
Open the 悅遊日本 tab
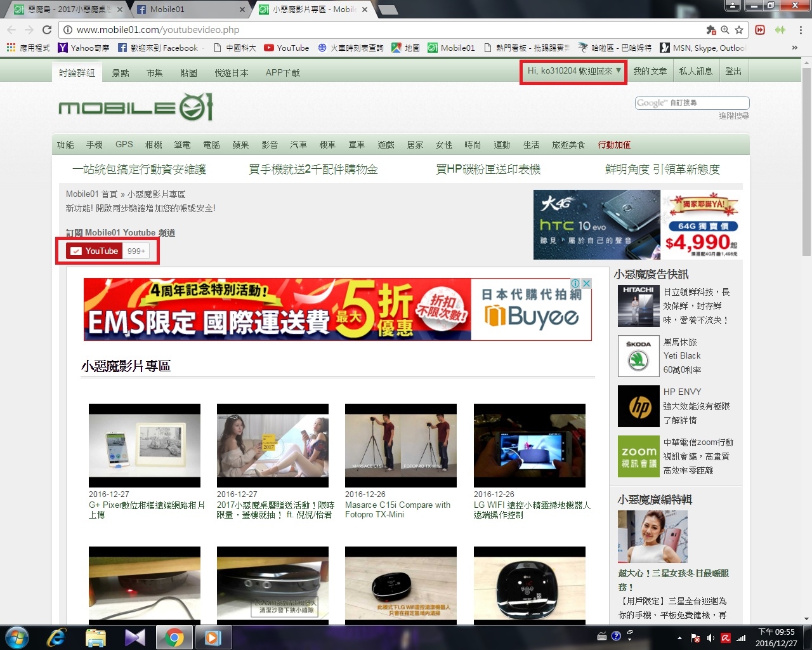232,73
